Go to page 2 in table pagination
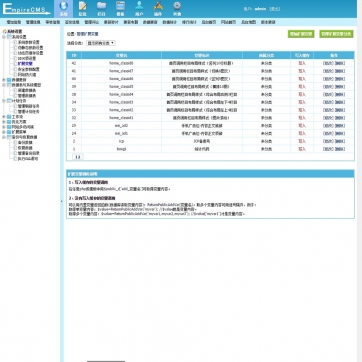 tap(79, 157)
